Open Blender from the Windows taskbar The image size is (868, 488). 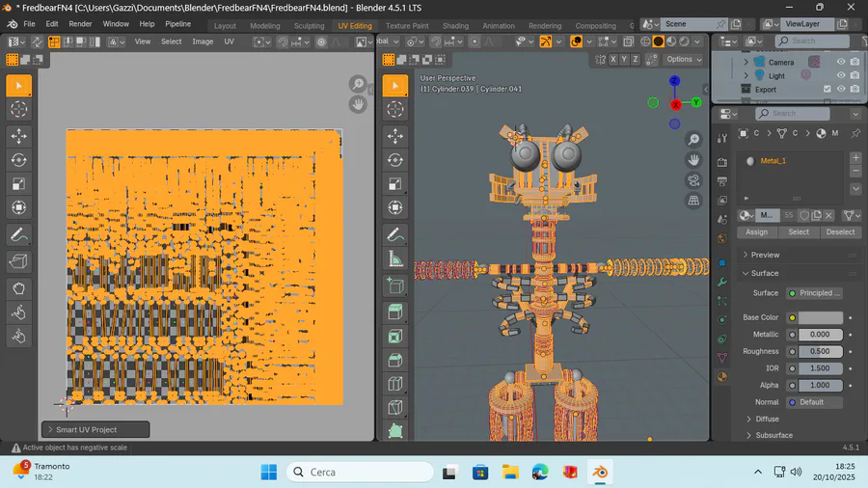click(x=599, y=472)
